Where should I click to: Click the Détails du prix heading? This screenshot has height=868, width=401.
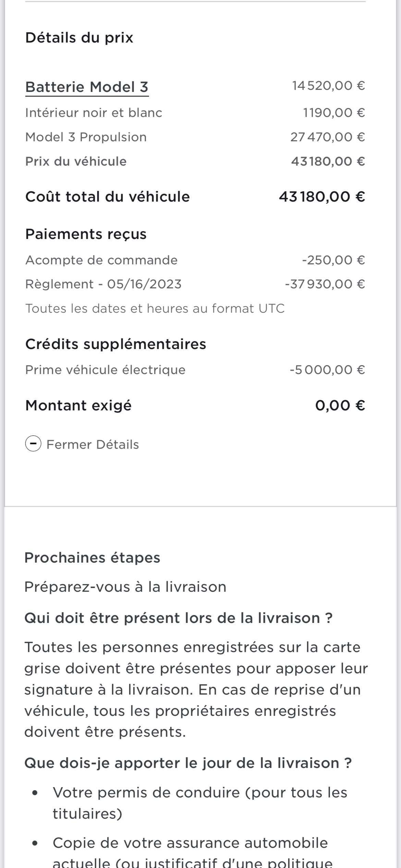coord(79,37)
